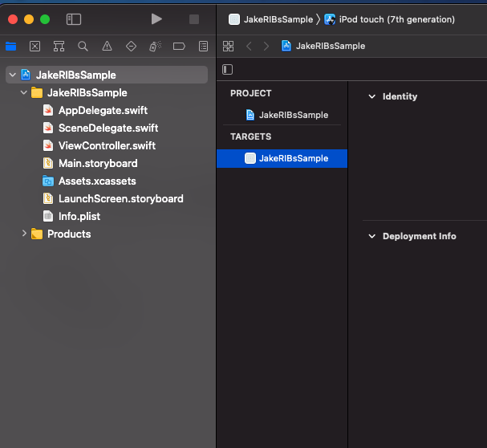Open the Symbol navigator

(x=59, y=47)
